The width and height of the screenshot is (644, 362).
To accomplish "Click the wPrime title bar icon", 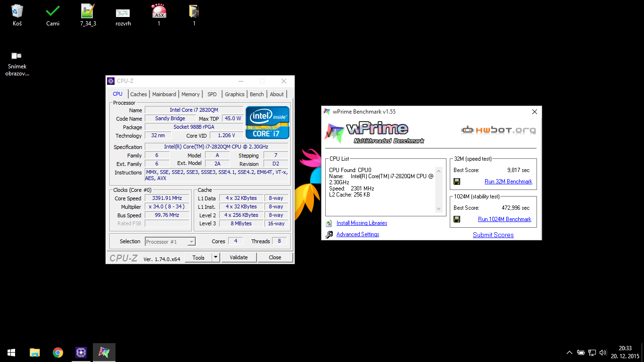I will (x=327, y=112).
